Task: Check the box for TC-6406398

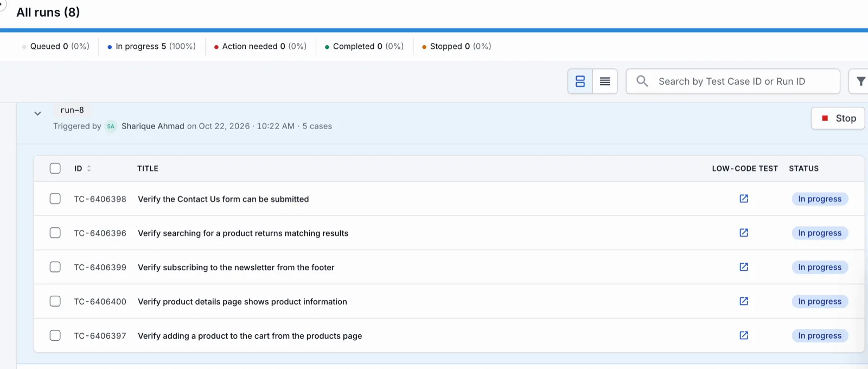Action: coord(55,199)
